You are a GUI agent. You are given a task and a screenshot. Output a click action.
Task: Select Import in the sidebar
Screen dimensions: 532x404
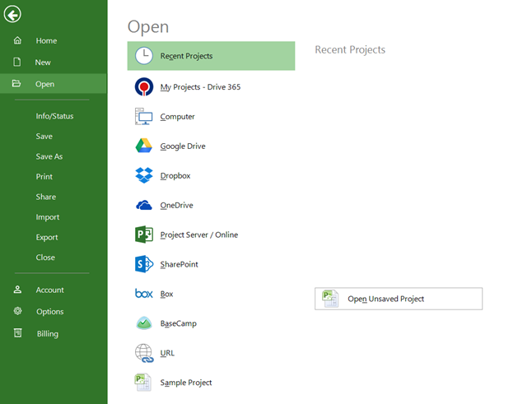click(48, 217)
